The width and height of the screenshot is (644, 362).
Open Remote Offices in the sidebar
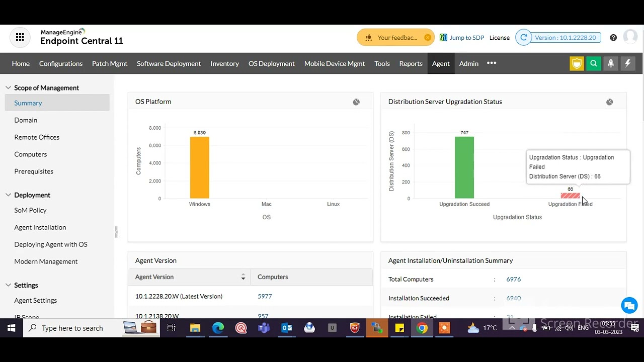coord(37,137)
